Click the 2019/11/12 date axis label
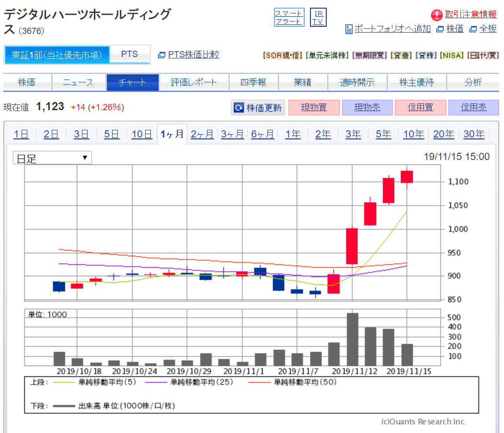Screen dimensions: 504x433 click(355, 371)
